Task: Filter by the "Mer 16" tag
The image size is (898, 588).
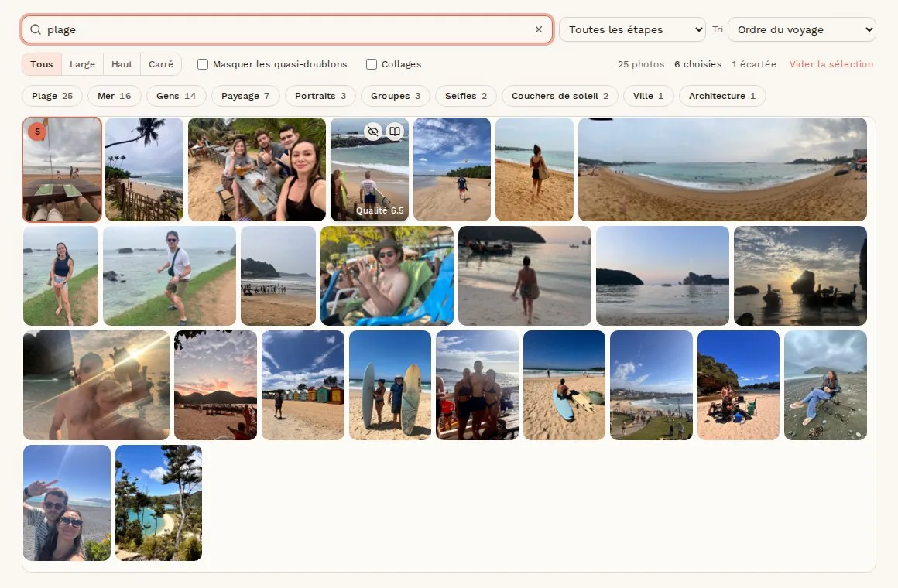Action: pos(115,96)
